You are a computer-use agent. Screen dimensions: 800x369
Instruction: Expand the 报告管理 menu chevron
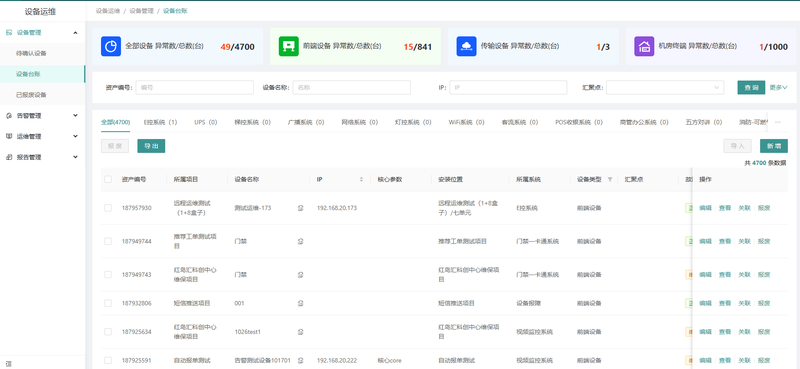click(76, 157)
